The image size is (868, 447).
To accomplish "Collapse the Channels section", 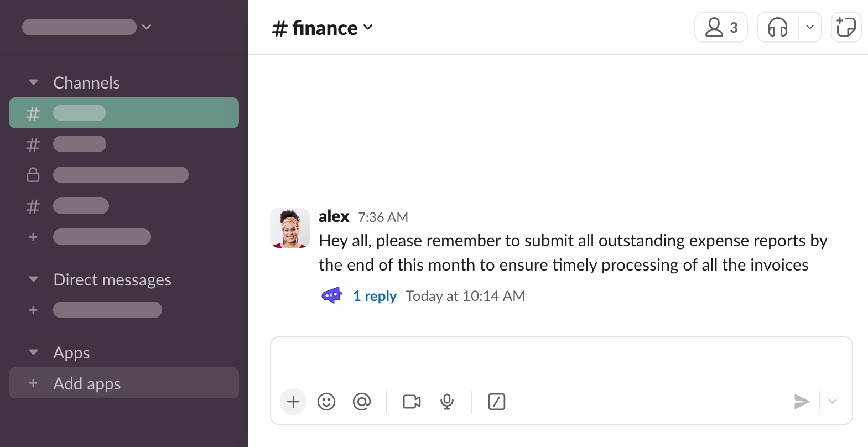I will tap(34, 82).
